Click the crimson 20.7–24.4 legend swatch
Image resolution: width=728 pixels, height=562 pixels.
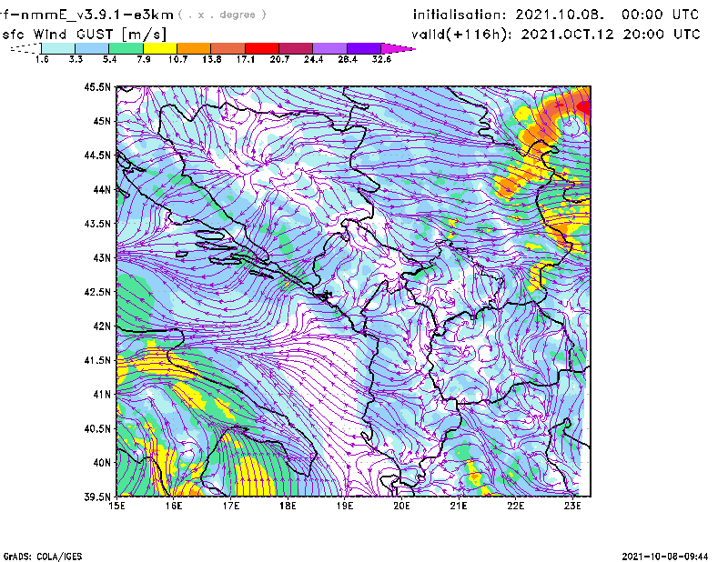(297, 48)
